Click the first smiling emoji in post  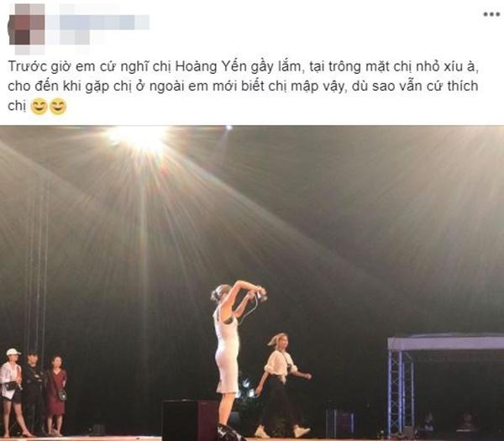pos(39,107)
